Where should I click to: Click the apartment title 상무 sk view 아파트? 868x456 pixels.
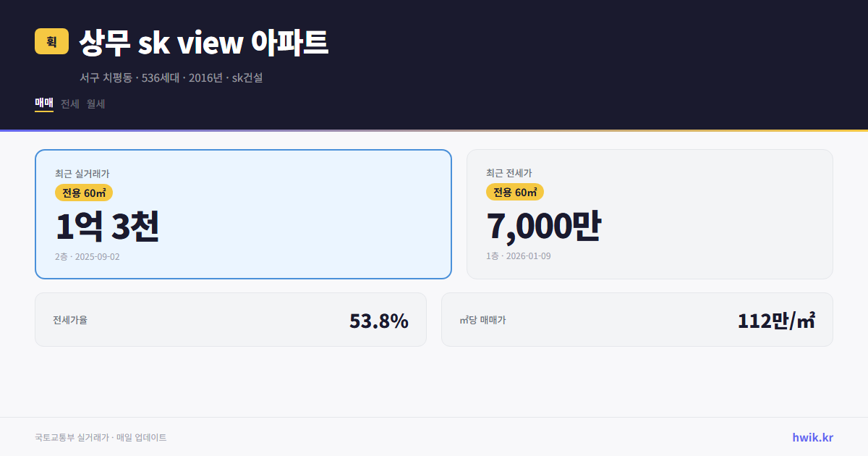point(203,43)
